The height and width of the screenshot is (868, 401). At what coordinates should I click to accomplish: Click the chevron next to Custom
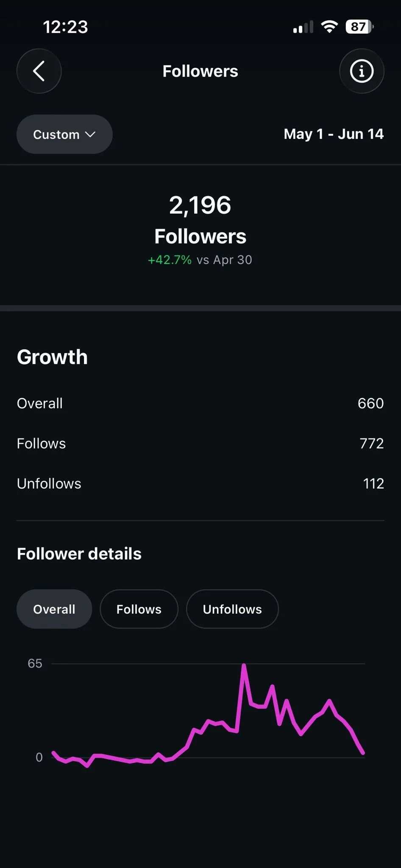(90, 134)
